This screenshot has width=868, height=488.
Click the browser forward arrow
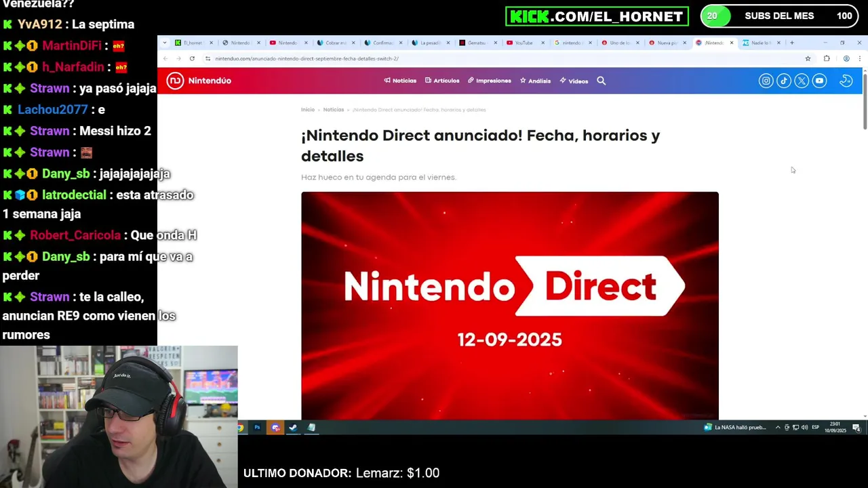[x=178, y=59]
